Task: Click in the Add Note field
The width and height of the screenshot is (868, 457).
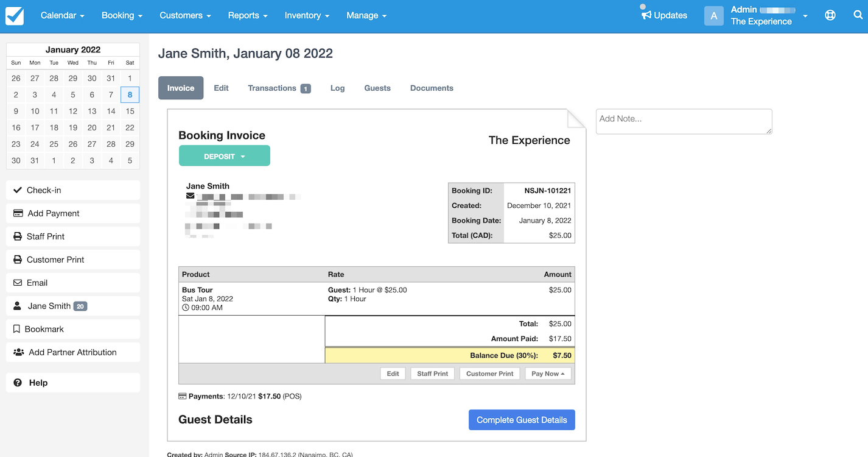Action: (x=684, y=122)
